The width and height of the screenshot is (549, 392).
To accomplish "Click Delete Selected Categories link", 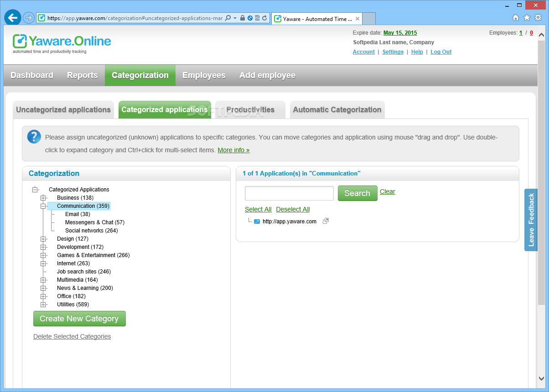I will (72, 336).
